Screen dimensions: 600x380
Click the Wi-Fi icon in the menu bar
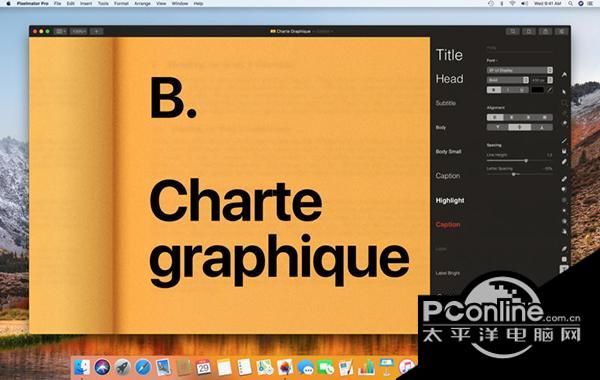512,3
